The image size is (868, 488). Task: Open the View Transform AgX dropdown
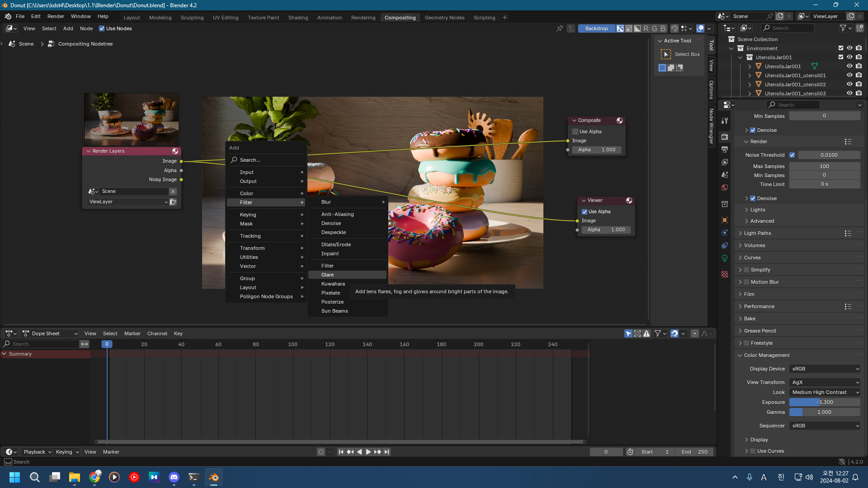pyautogui.click(x=825, y=382)
